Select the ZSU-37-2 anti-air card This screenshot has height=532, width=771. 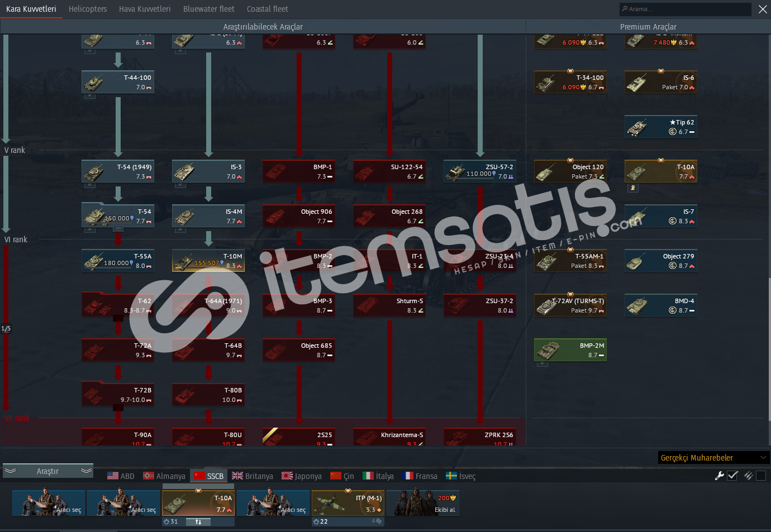point(480,305)
